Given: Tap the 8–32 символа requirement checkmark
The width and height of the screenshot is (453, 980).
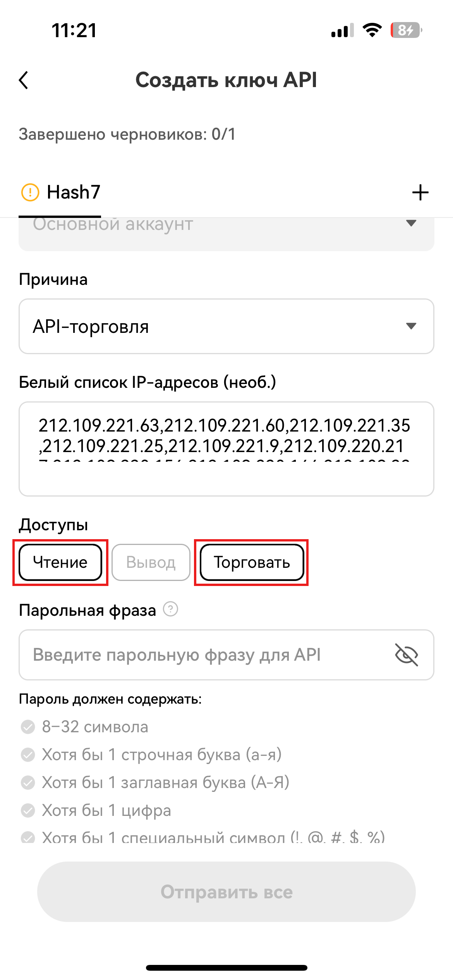Looking at the screenshot, I should [28, 727].
